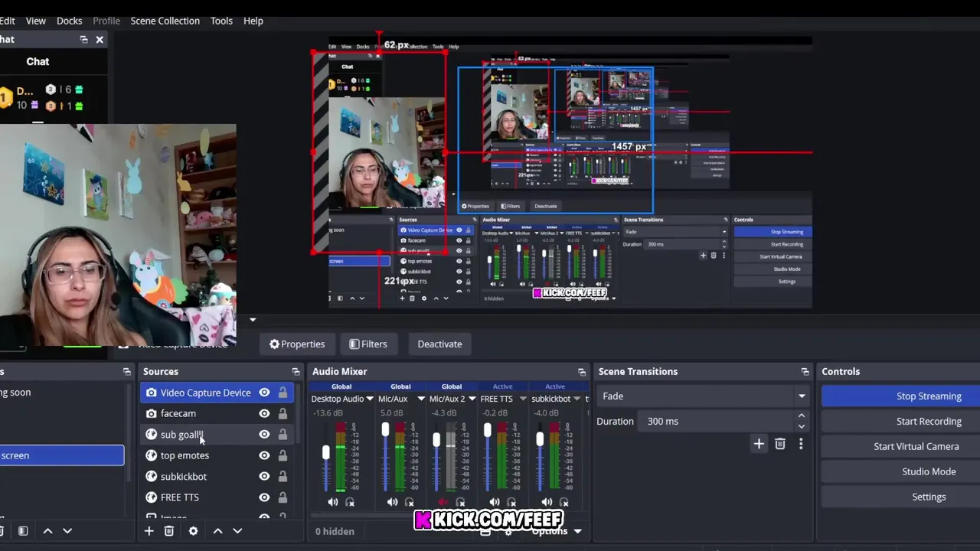The width and height of the screenshot is (980, 551).
Task: Toggle lock on facecam source
Action: click(283, 413)
